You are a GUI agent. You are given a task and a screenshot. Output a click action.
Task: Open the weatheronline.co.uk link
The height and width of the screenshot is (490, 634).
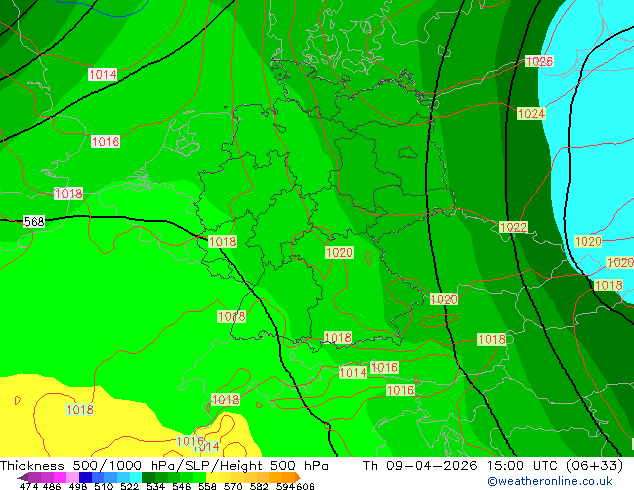tap(550, 481)
